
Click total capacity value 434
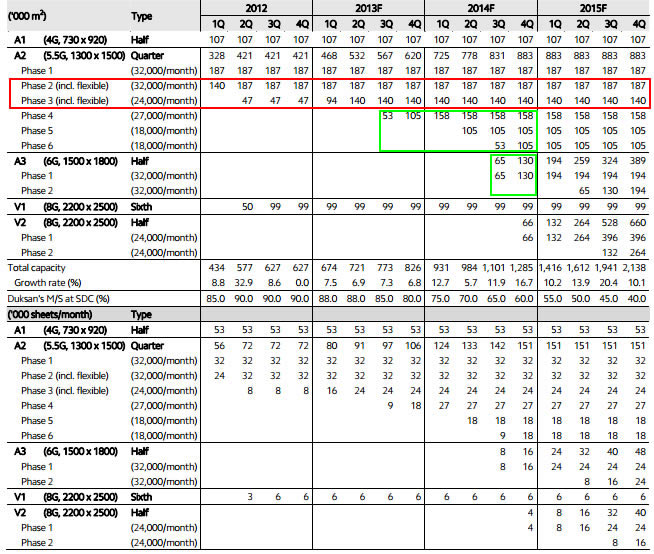click(x=217, y=268)
